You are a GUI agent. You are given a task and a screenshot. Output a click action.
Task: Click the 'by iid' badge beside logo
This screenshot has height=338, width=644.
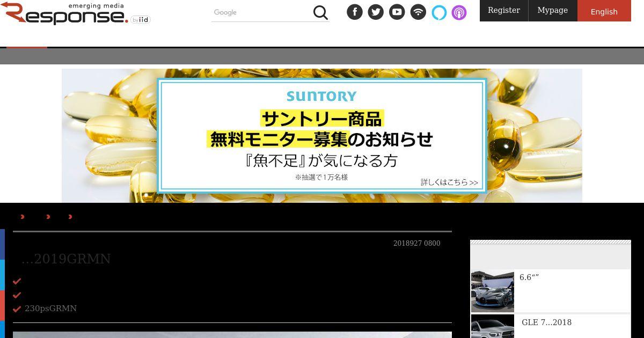pyautogui.click(x=141, y=20)
